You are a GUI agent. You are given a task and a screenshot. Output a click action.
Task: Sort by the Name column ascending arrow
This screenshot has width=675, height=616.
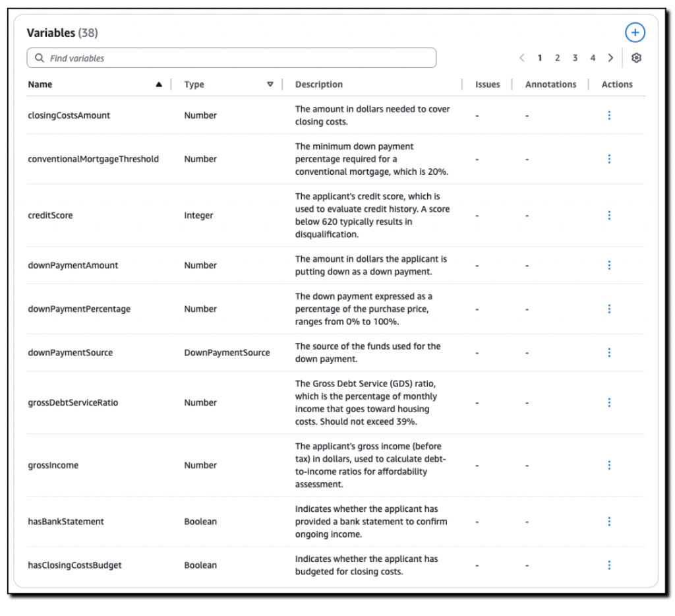coord(158,84)
